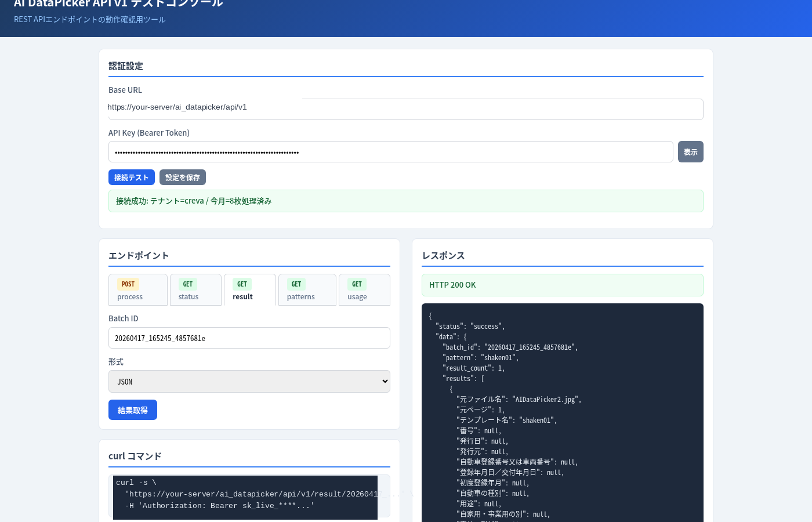Image resolution: width=812 pixels, height=522 pixels.
Task: Select the curl command code block
Action: pos(245,496)
